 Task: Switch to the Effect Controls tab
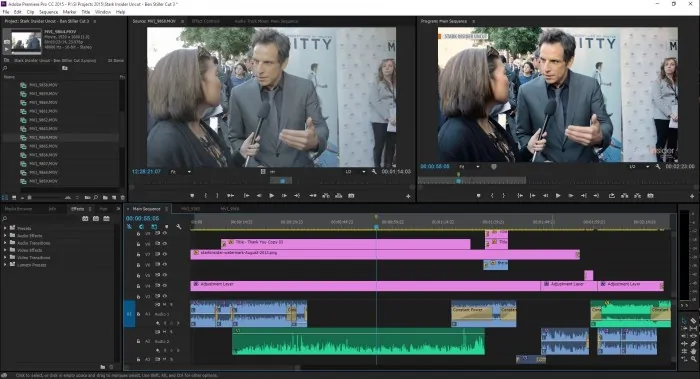click(x=205, y=21)
